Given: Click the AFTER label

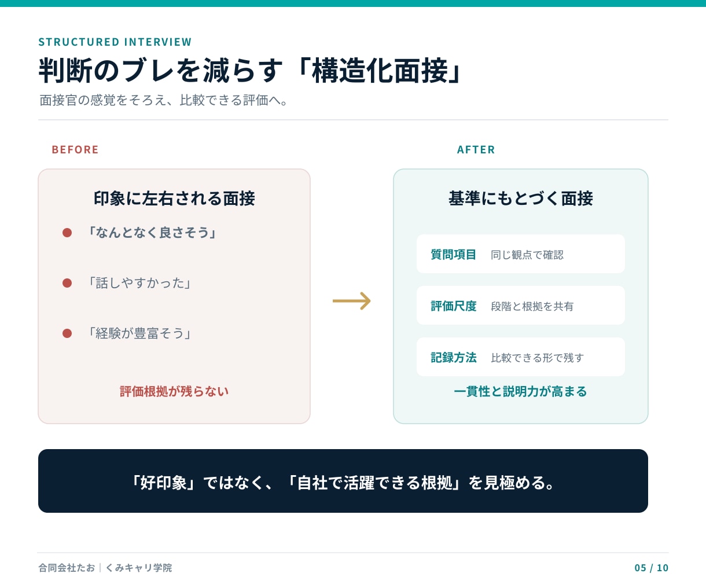Looking at the screenshot, I should click(476, 149).
